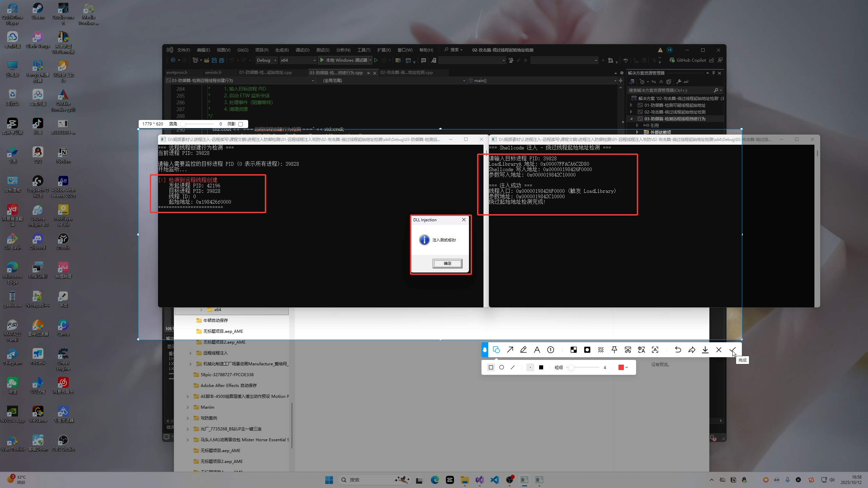Toggle the 阴影 shadow checkbox

tap(241, 124)
